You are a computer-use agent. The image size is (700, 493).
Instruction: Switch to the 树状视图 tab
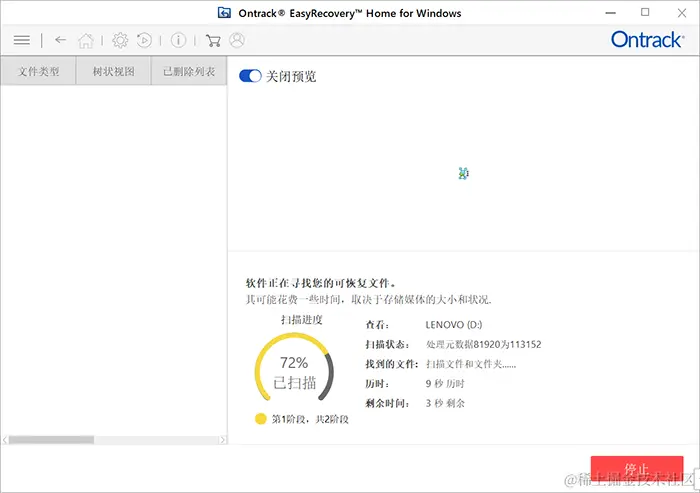[113, 71]
